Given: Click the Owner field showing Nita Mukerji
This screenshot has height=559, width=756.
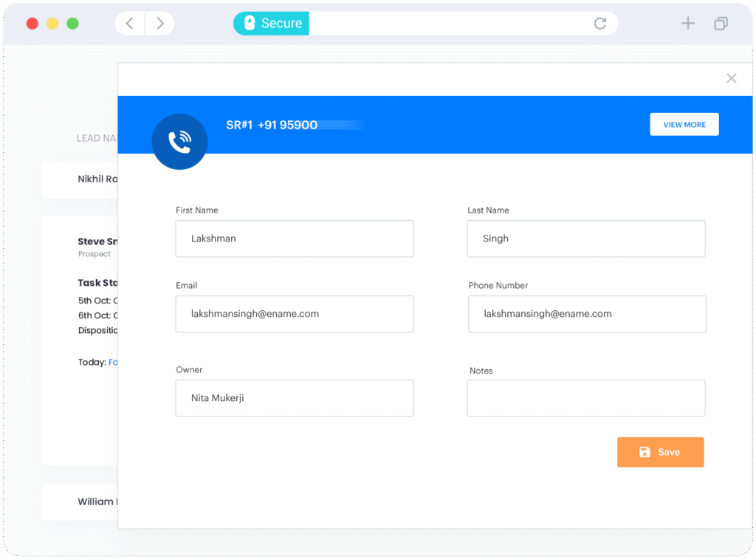Looking at the screenshot, I should click(x=294, y=398).
